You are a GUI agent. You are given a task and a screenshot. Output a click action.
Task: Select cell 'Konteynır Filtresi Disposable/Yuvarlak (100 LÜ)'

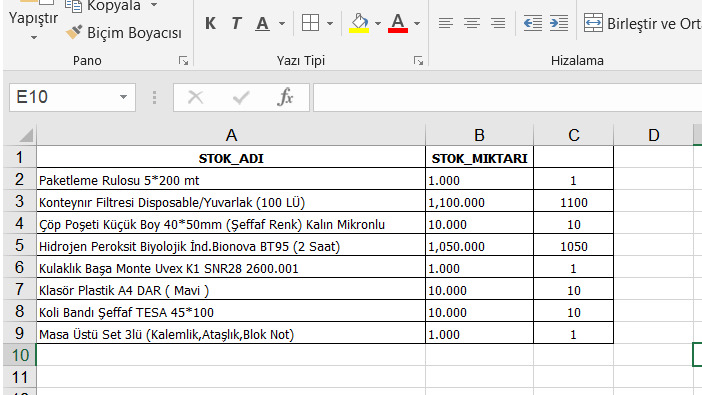[231, 202]
